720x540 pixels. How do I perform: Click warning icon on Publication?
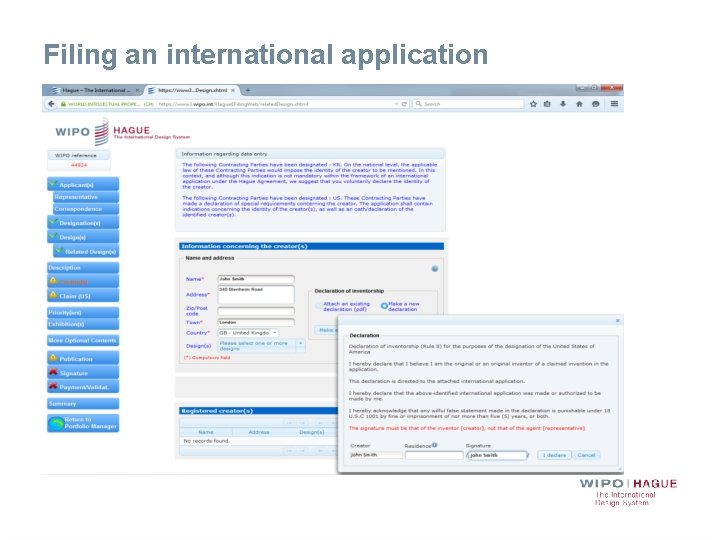[53, 358]
